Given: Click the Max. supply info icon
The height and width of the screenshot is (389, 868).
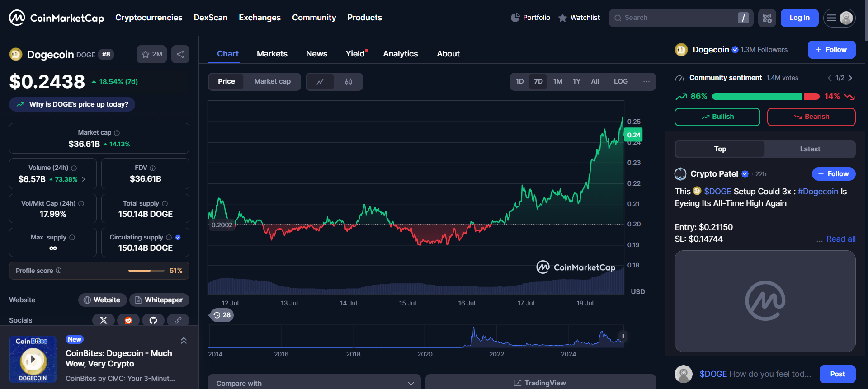Looking at the screenshot, I should tap(72, 238).
